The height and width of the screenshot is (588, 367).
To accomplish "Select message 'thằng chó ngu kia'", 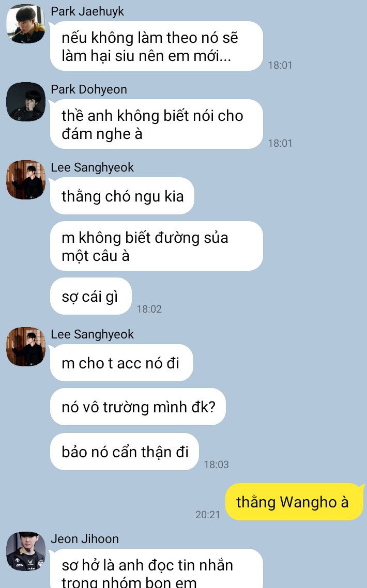I will pyautogui.click(x=123, y=196).
